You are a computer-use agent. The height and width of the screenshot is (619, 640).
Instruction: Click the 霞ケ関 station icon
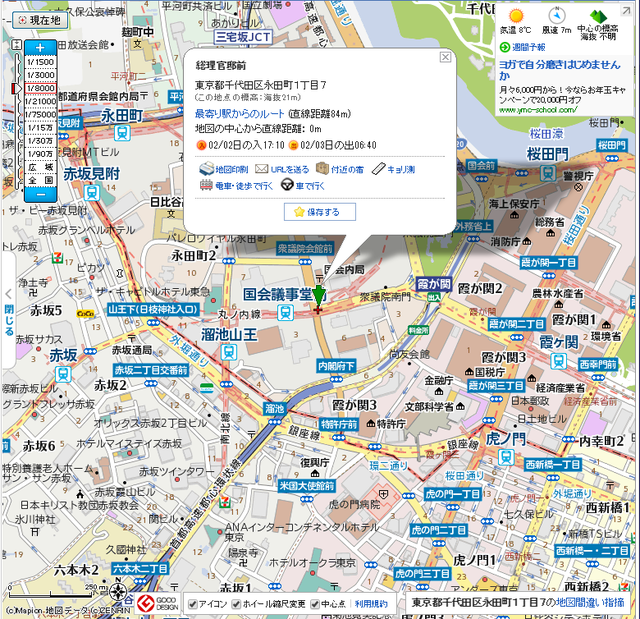[558, 362]
